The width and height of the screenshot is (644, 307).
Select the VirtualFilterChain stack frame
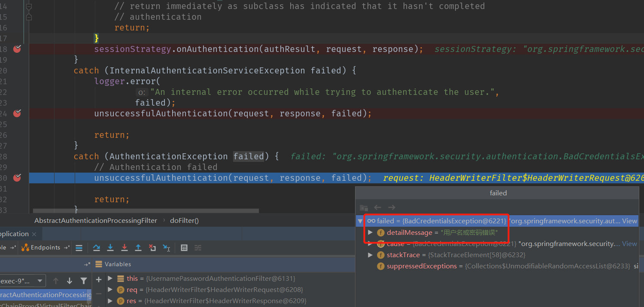(x=46, y=304)
